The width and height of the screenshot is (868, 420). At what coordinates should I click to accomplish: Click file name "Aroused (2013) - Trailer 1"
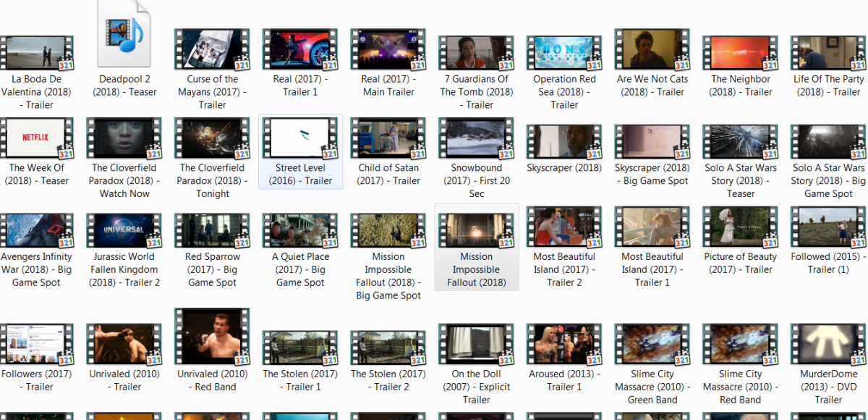[565, 380]
